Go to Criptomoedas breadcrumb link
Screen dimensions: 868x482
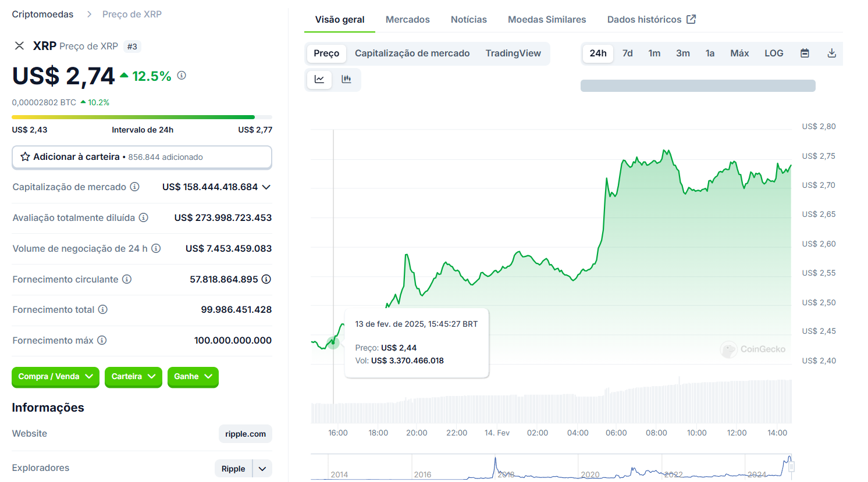42,14
